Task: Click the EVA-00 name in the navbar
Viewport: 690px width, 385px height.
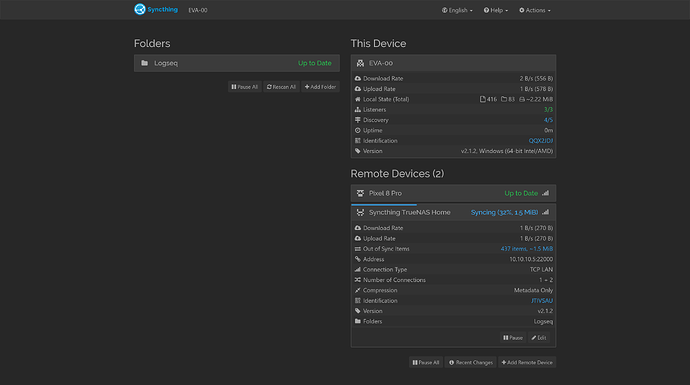Action: tap(198, 10)
